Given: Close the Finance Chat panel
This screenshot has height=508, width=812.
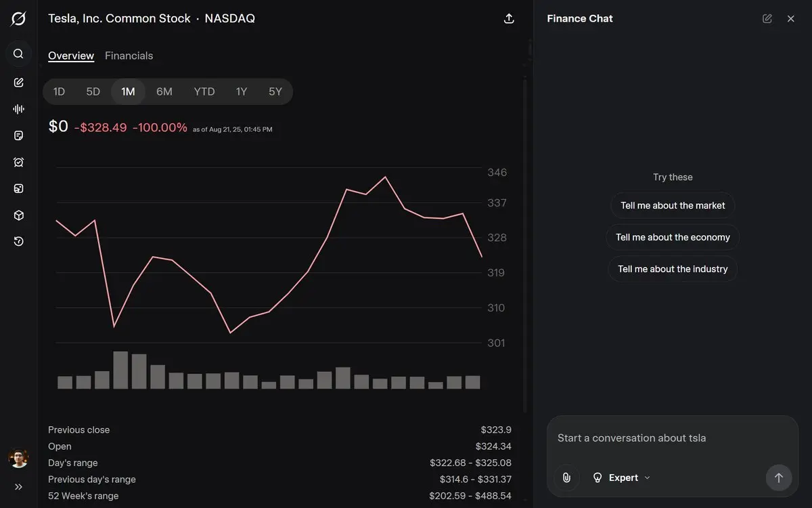Looking at the screenshot, I should [791, 19].
